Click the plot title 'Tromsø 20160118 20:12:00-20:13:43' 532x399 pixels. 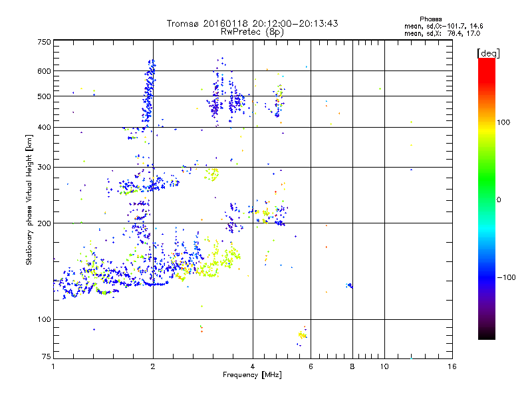[x=252, y=23]
